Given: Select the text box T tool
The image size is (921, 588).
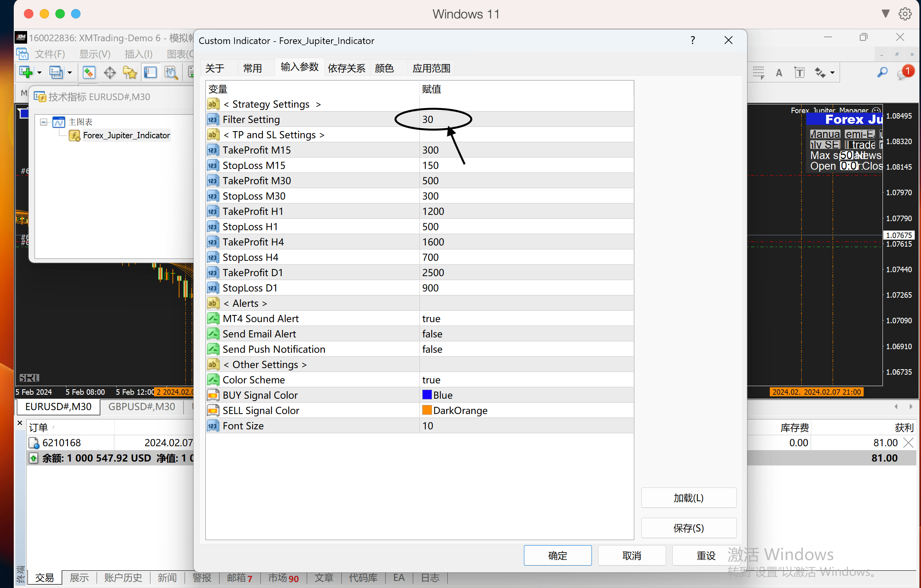Looking at the screenshot, I should click(799, 73).
